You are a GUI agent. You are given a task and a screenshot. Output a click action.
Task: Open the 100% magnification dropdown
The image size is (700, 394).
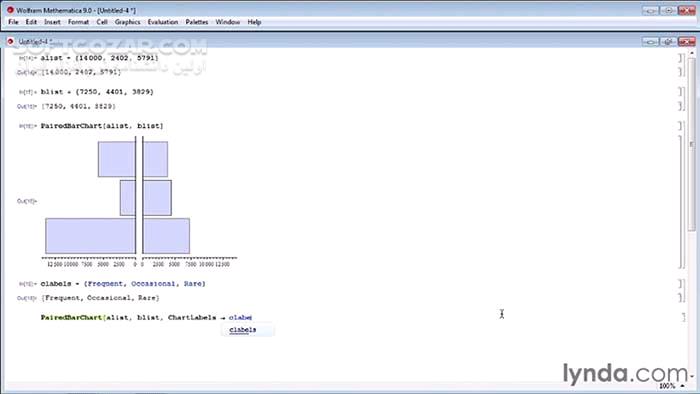click(x=671, y=386)
